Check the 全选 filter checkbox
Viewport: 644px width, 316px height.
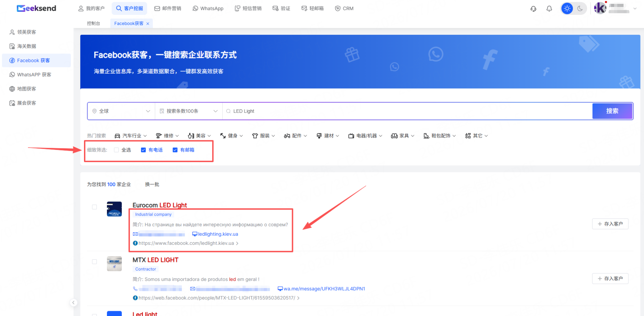[x=117, y=150]
